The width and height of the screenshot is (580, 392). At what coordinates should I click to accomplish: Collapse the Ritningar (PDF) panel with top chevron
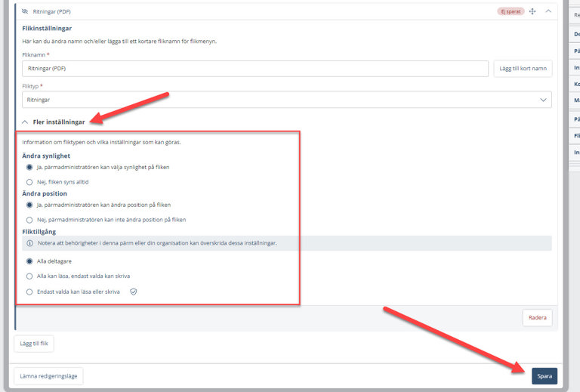pyautogui.click(x=548, y=11)
